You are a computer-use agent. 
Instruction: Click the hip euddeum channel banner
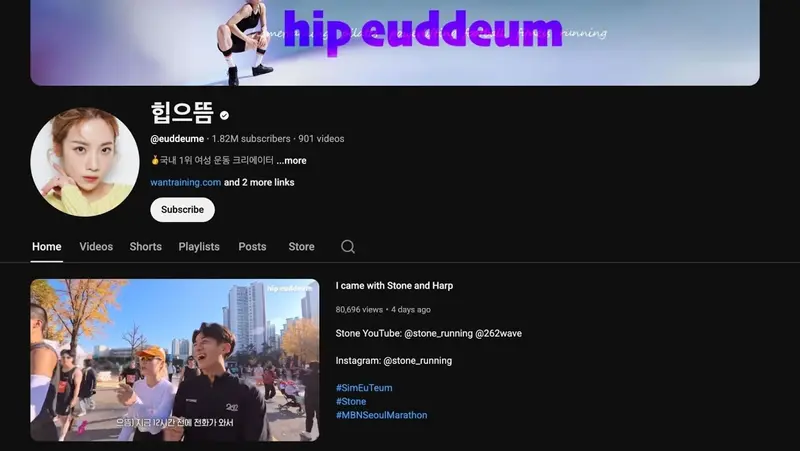(394, 42)
